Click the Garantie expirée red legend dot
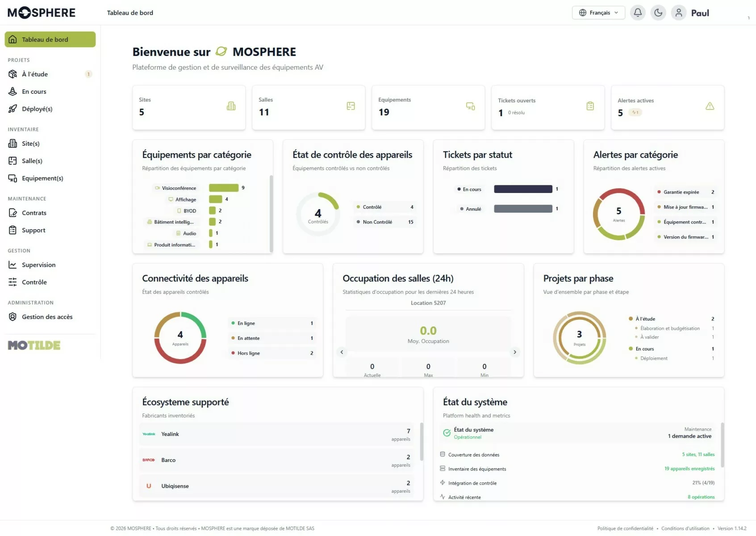 [659, 192]
